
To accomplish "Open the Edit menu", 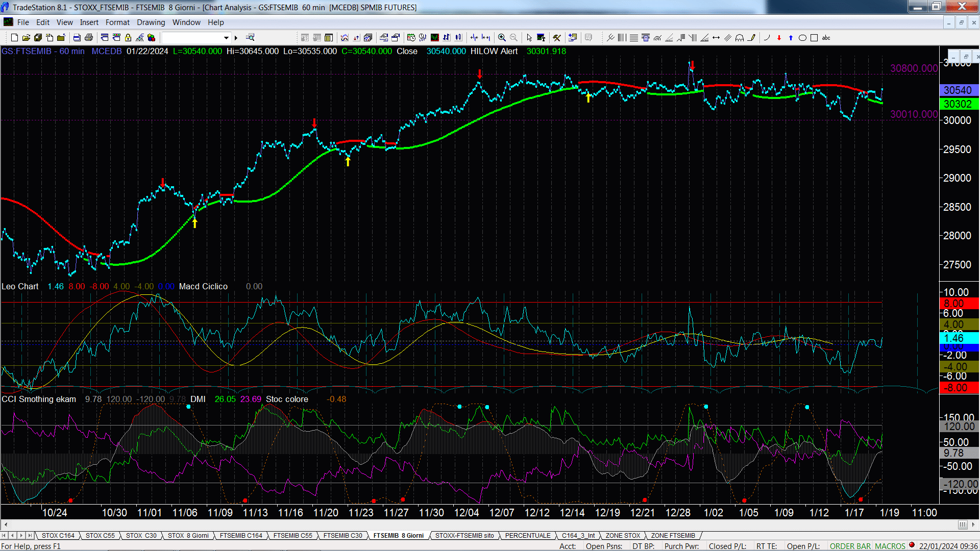I will tap(43, 22).
